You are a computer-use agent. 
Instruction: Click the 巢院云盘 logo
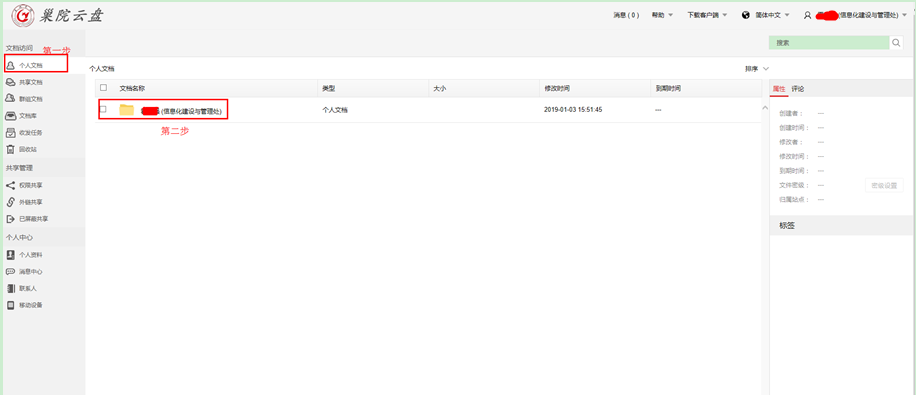point(57,16)
